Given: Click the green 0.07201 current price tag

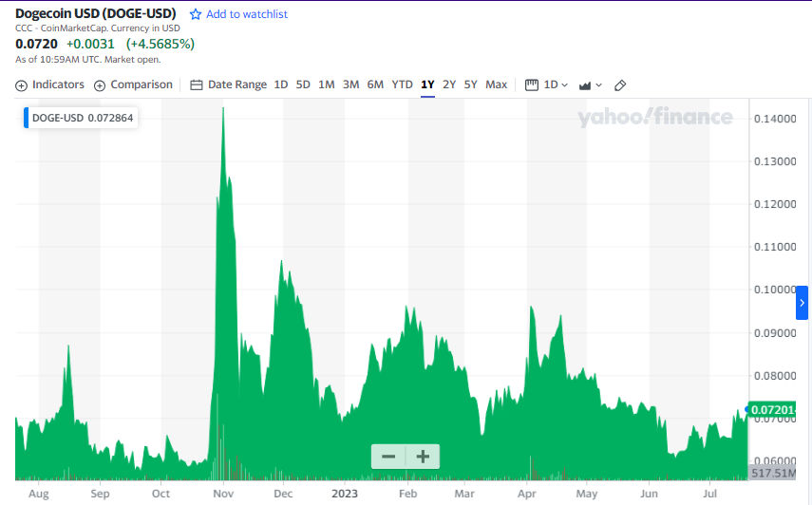Looking at the screenshot, I should click(x=771, y=410).
